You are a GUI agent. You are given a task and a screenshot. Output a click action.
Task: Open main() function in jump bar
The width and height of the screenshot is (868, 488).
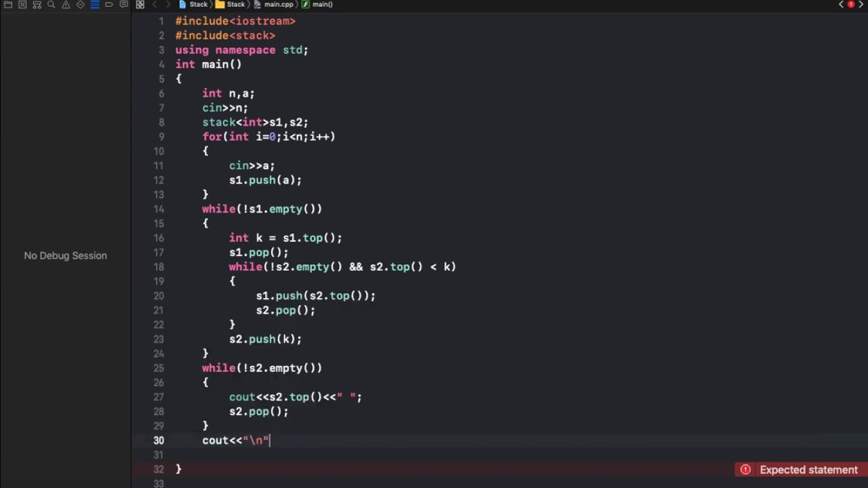click(317, 5)
